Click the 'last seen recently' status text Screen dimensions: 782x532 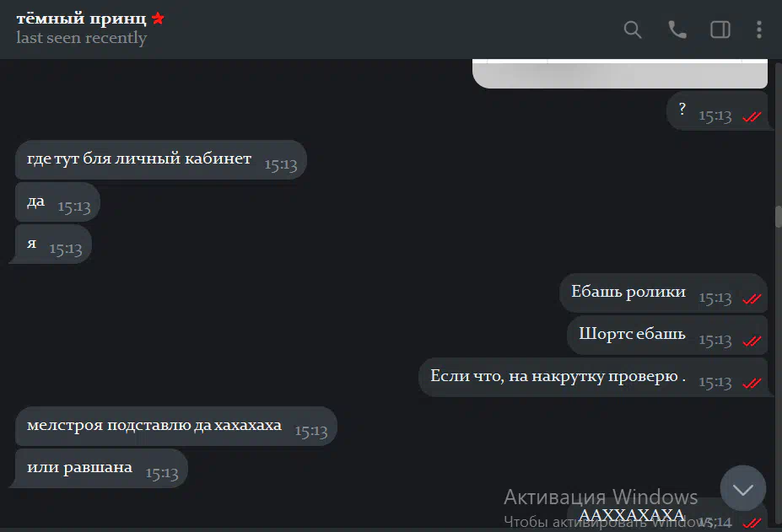pyautogui.click(x=81, y=38)
